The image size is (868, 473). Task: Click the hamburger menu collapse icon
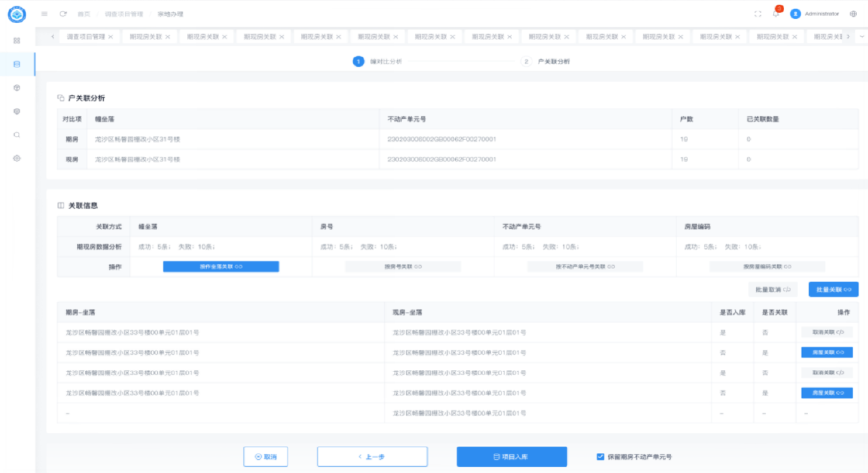pyautogui.click(x=45, y=14)
